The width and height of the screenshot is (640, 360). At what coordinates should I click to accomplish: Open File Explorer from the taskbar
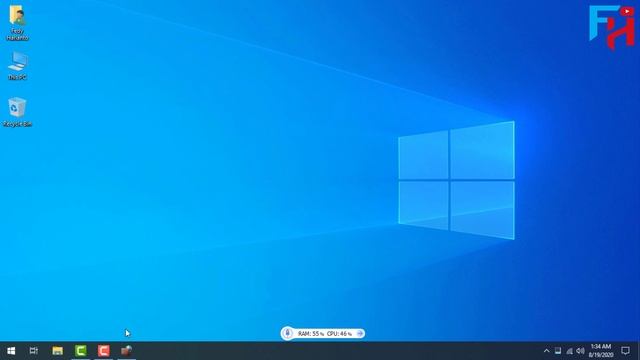pos(58,351)
